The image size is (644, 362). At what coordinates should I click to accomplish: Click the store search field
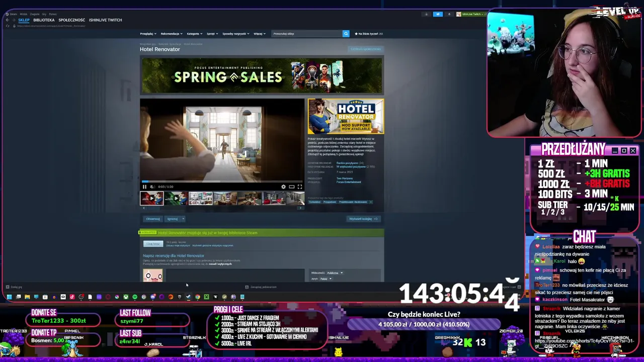point(306,34)
